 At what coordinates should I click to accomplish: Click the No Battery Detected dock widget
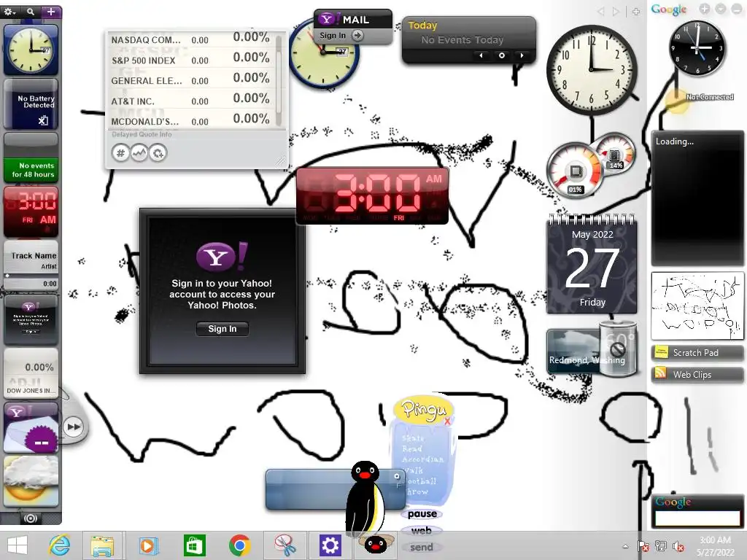click(x=31, y=104)
